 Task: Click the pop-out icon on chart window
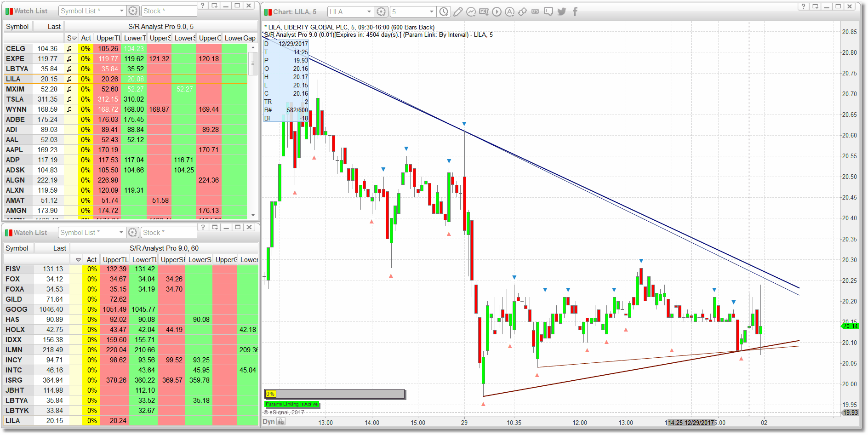(815, 6)
